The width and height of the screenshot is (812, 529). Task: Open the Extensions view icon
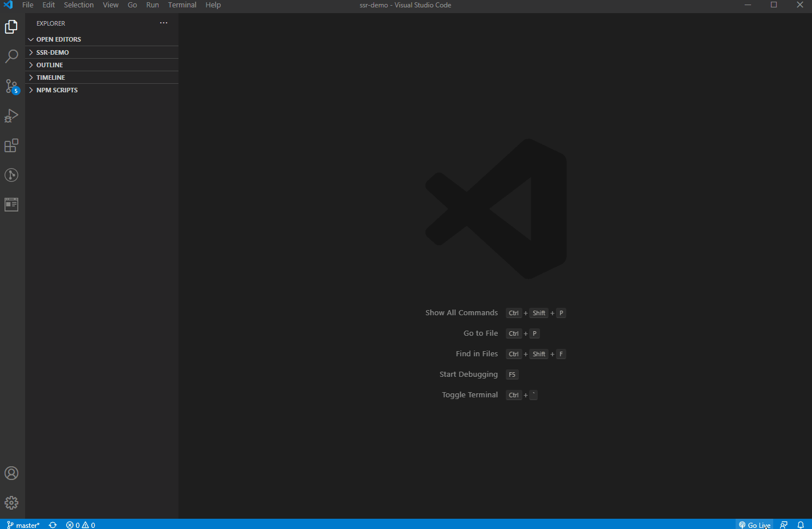click(11, 145)
